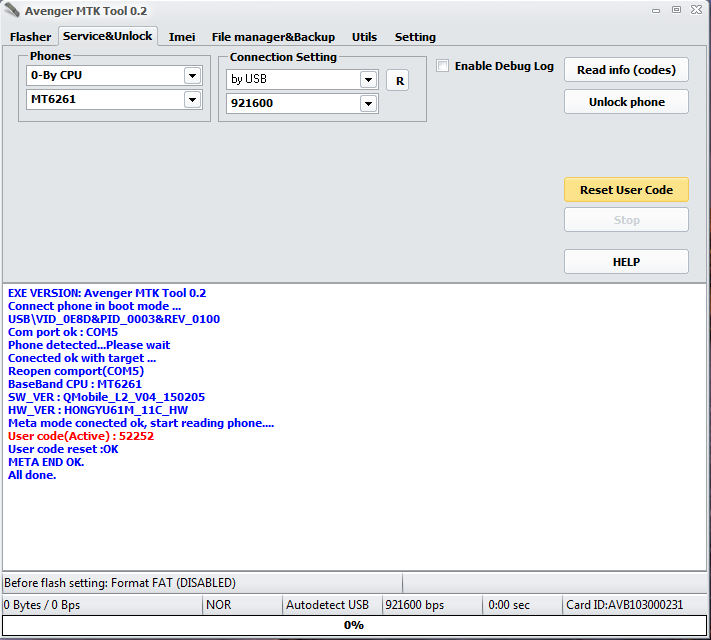The image size is (711, 640).
Task: Click the Avenger MTK Tool title icon
Action: pyautogui.click(x=12, y=10)
